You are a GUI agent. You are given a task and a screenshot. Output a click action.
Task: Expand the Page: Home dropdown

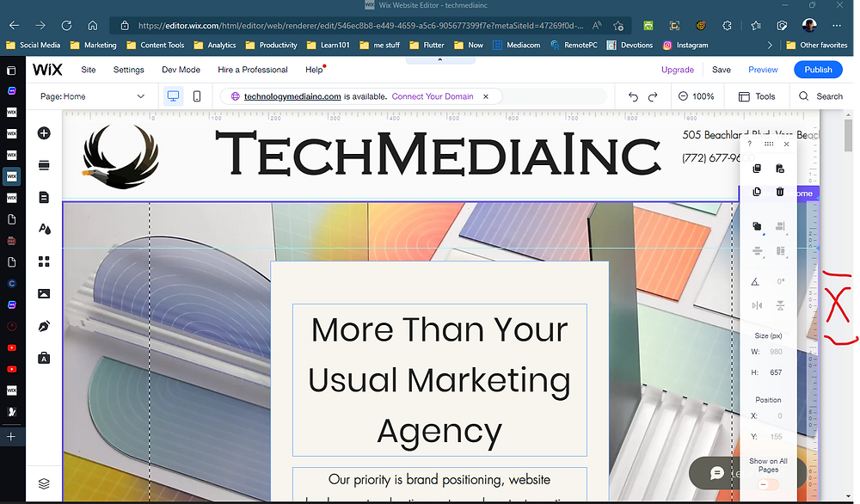coord(92,96)
